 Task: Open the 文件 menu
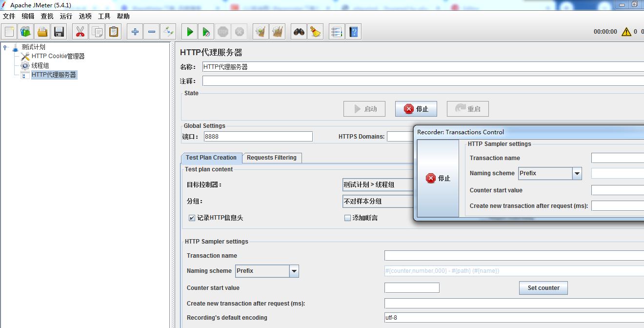[x=9, y=16]
